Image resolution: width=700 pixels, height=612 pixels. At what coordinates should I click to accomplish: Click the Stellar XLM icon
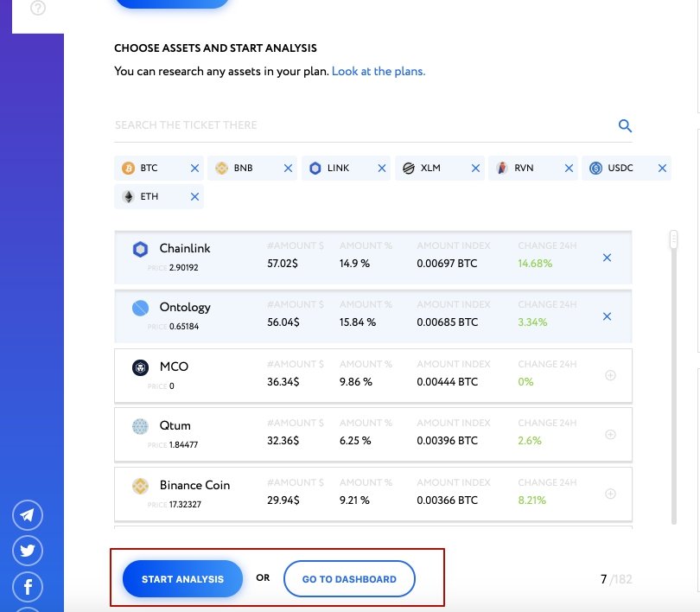[409, 169]
